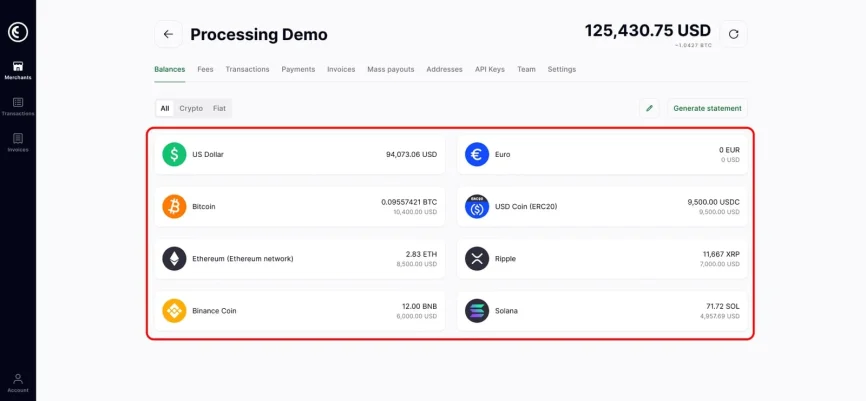Click the Ripple XRP icon

click(477, 258)
